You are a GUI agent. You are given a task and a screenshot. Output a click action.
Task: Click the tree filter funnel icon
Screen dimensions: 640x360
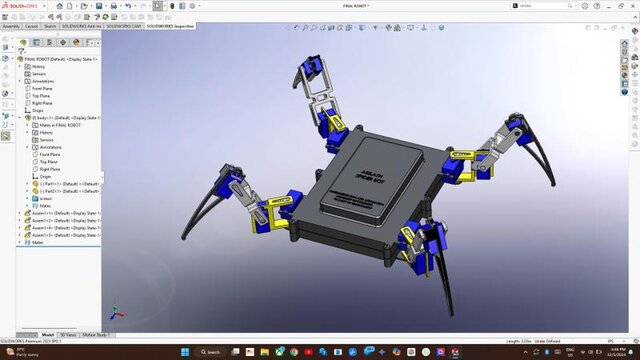21,51
